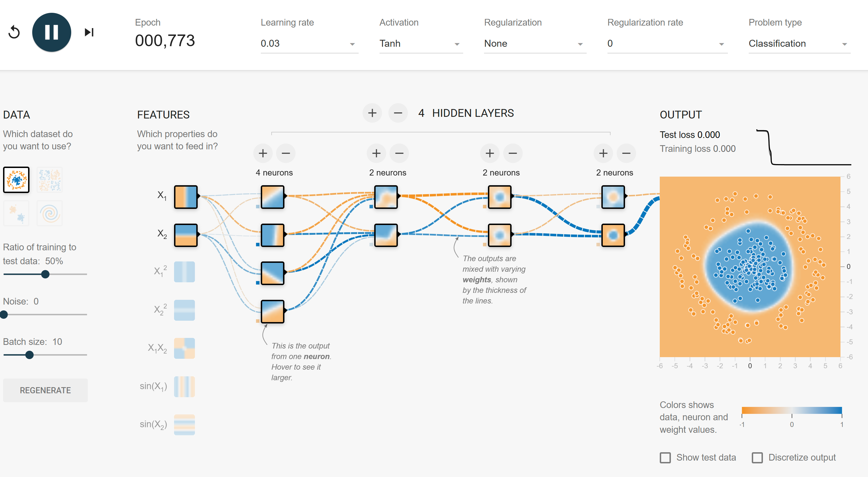
Task: Enable the sin(X1) input feature
Action: tap(184, 386)
